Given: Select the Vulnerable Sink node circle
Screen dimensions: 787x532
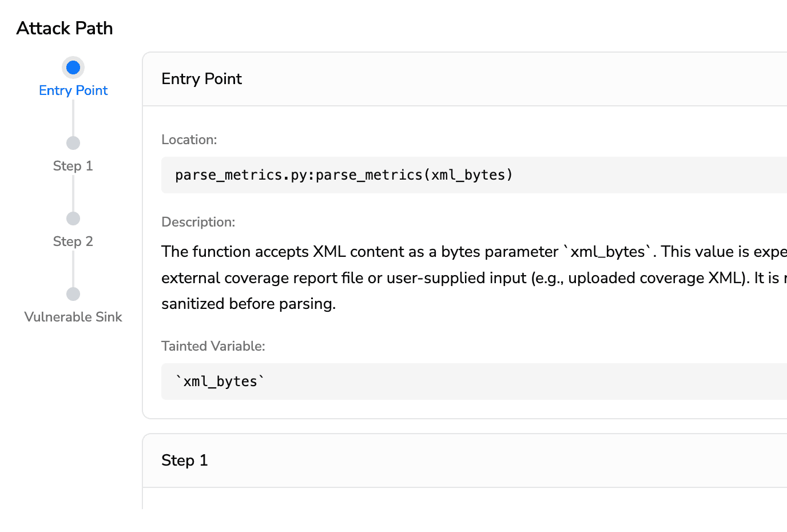Looking at the screenshot, I should pos(73,293).
